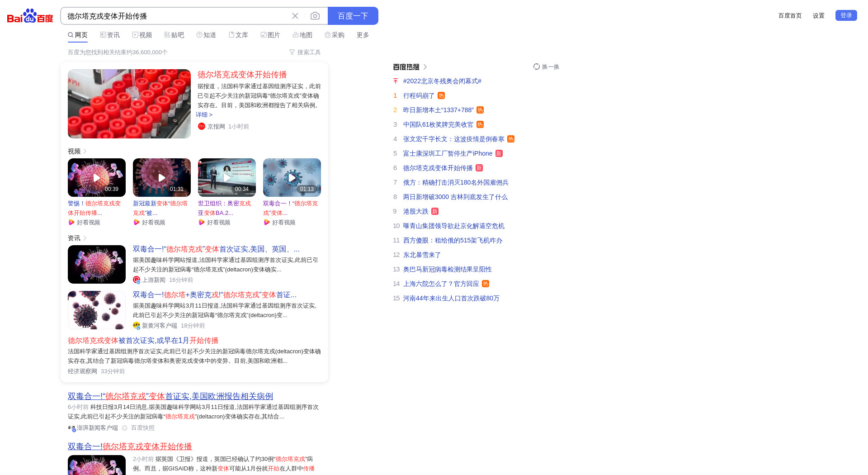The width and height of the screenshot is (868, 475).
Task: Play the 01:13 video
Action: (x=292, y=177)
